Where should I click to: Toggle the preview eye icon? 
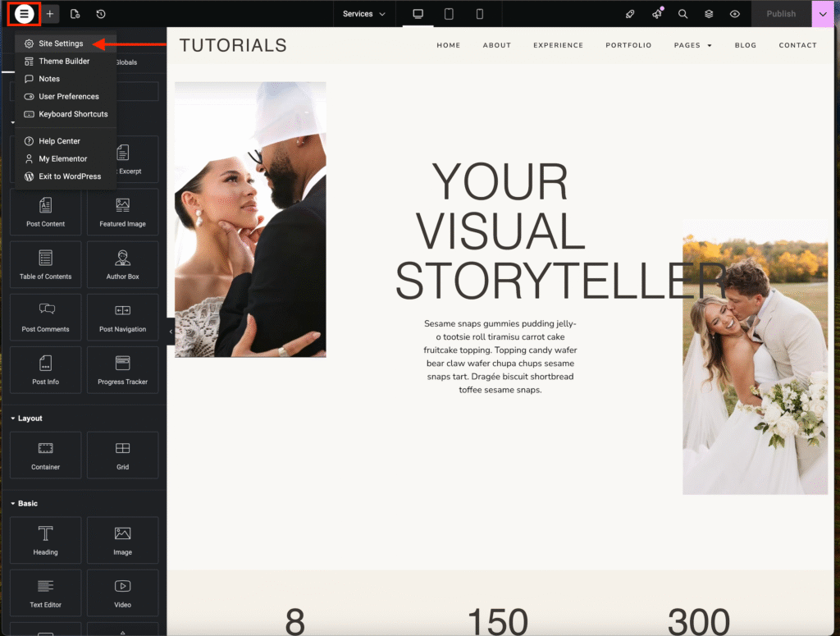[x=735, y=14]
